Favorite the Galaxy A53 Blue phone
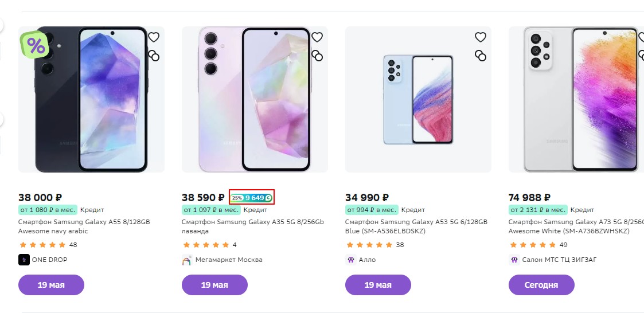 (481, 37)
